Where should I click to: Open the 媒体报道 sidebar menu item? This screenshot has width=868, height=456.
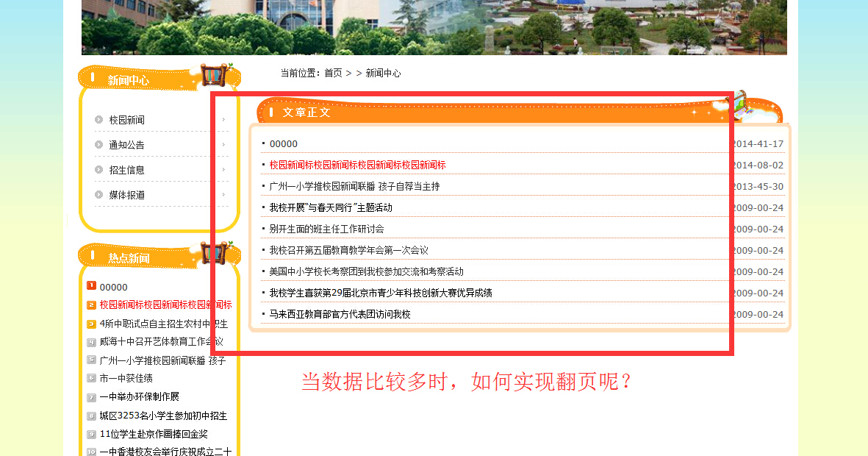tap(126, 195)
